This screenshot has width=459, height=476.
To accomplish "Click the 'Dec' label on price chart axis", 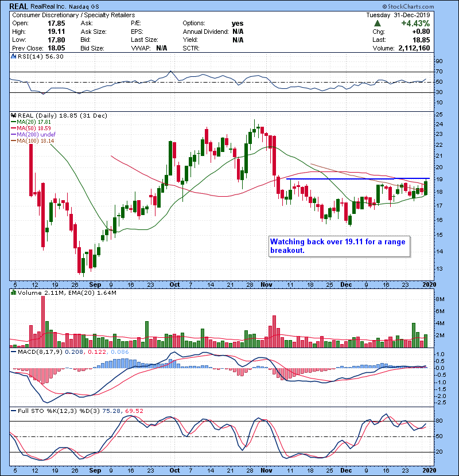I will (x=346, y=285).
